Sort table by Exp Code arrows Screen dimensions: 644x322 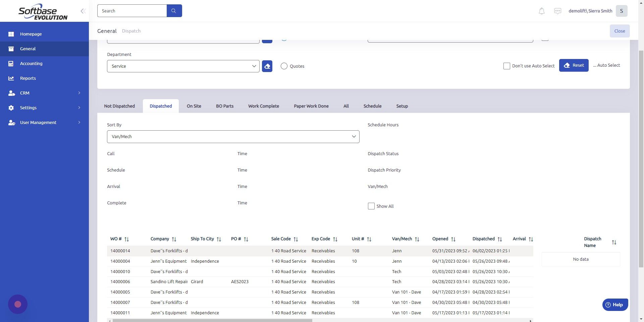(335, 239)
